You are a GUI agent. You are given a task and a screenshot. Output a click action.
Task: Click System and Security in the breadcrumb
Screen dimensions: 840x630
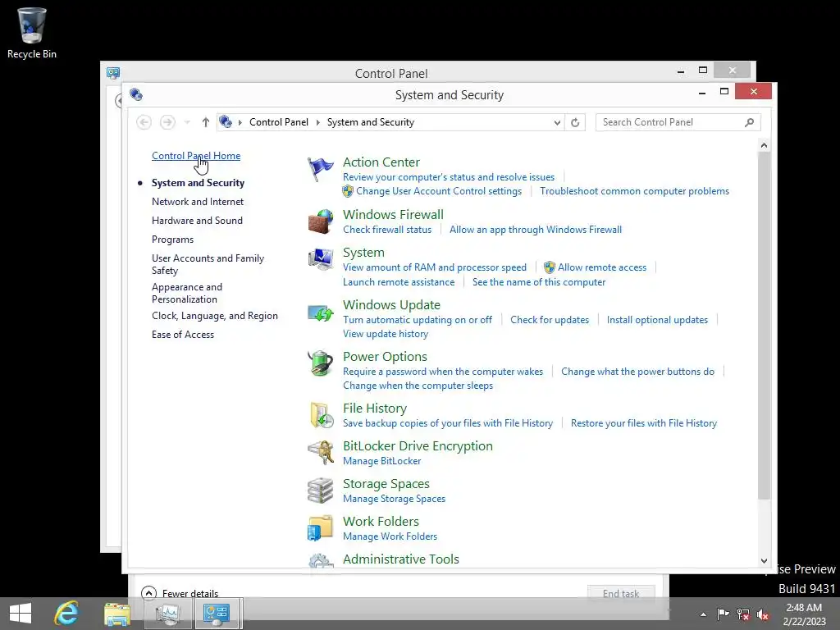tap(371, 122)
